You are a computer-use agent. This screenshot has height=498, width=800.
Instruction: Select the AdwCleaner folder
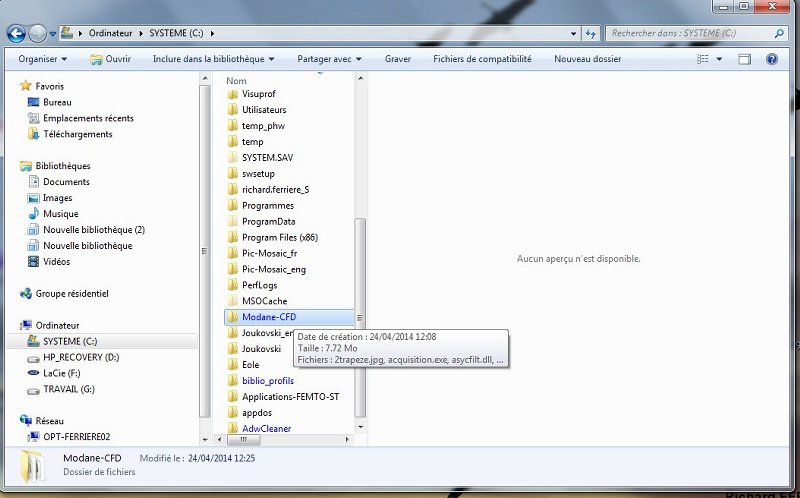(266, 428)
